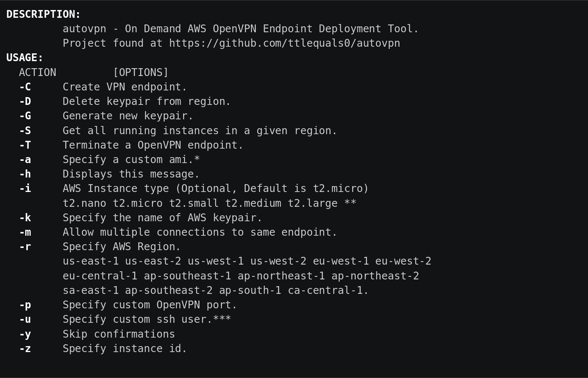The height and width of the screenshot is (378, 588).
Task: Select the -G generate keypair flag
Action: 25,116
